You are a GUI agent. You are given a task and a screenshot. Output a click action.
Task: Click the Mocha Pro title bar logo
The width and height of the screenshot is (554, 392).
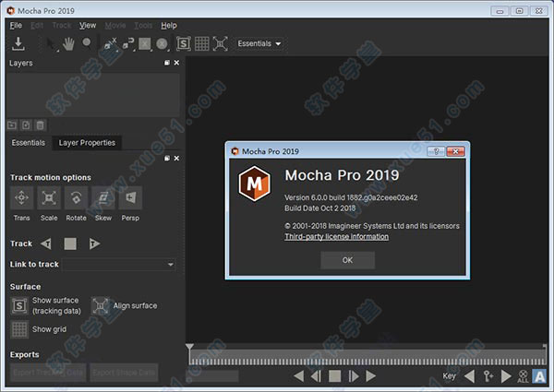10,10
